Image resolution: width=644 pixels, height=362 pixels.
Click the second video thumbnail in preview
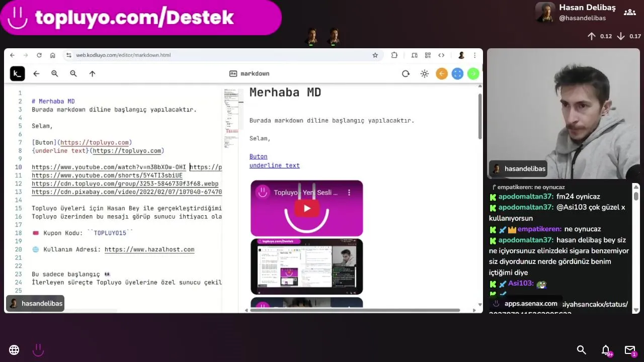pyautogui.click(x=307, y=266)
